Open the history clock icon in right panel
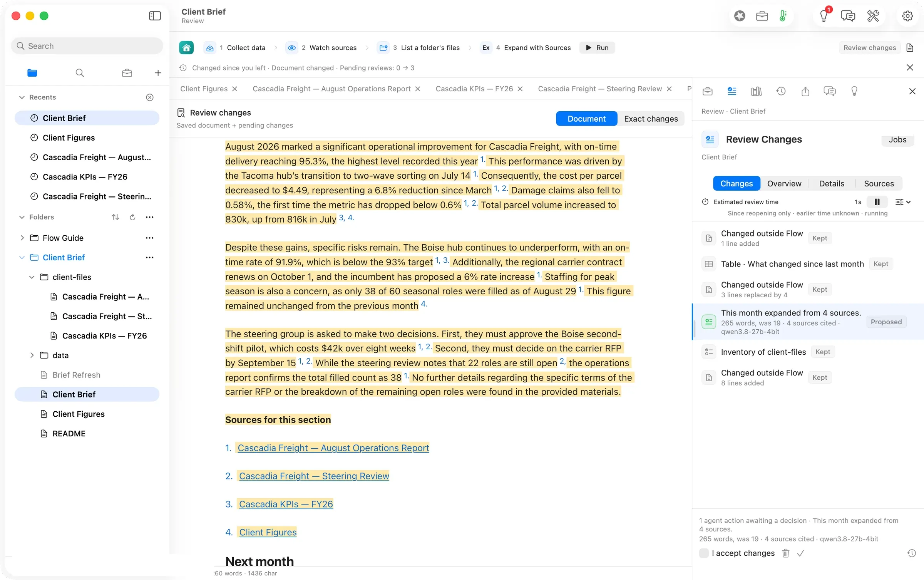The width and height of the screenshot is (924, 580). [781, 91]
